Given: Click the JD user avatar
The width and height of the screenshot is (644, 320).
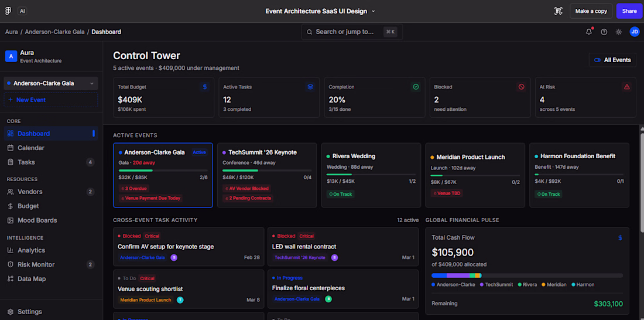Looking at the screenshot, I should click(634, 32).
